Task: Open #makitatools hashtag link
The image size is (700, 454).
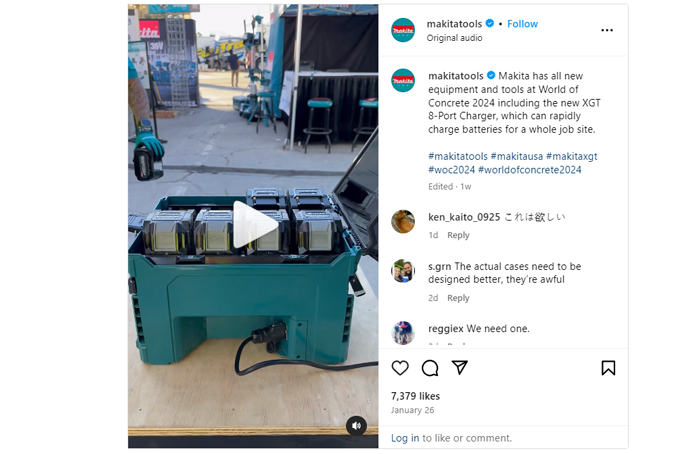Action: [x=458, y=156]
